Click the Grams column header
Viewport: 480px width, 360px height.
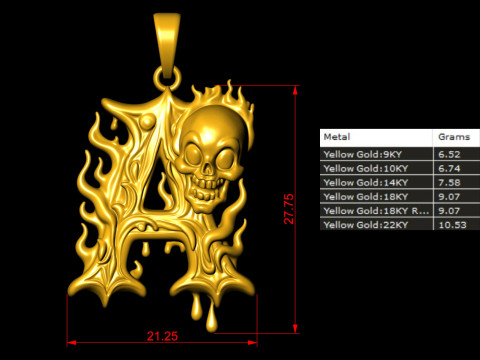(x=457, y=138)
